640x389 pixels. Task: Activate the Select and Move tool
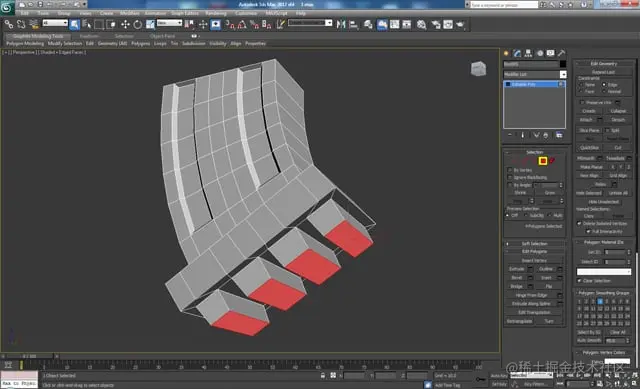tap(125, 24)
